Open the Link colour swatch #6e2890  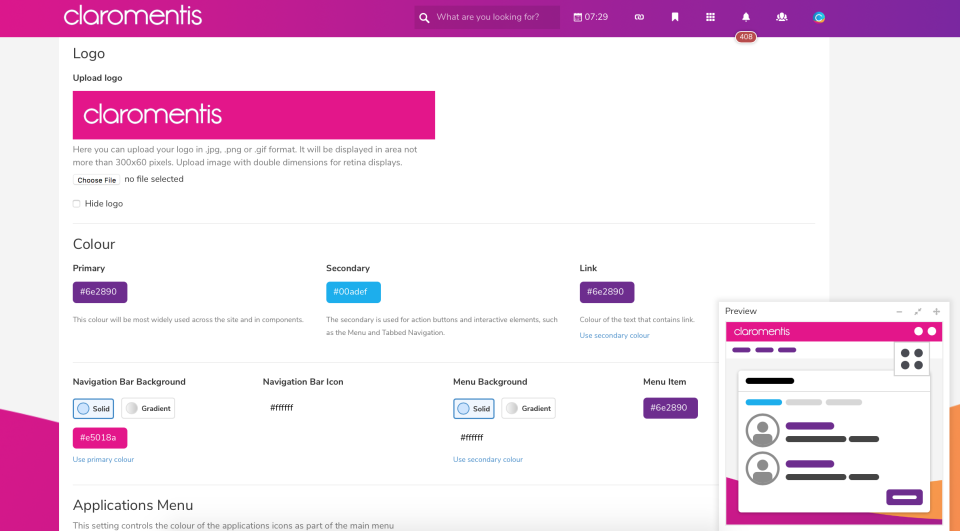[607, 292]
